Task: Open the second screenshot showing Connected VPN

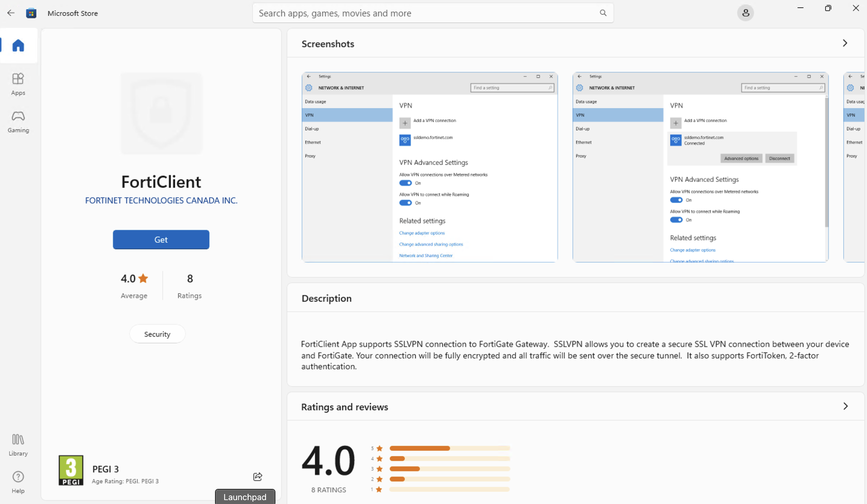Action: (700, 167)
